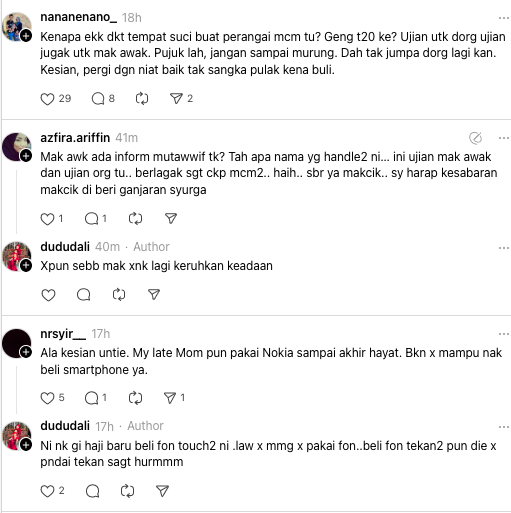The height and width of the screenshot is (513, 511).
Task: Open azfira.ariffin username profile link
Action: 75,138
